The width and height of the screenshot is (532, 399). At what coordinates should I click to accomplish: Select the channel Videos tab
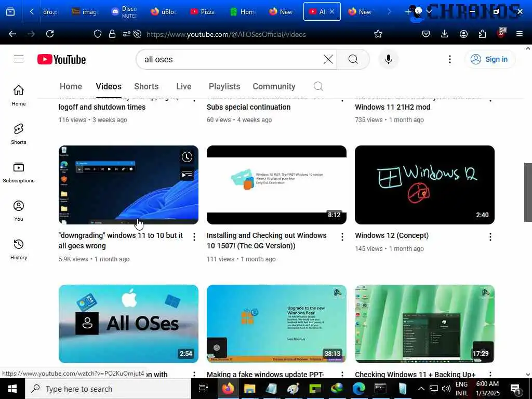pos(109,87)
